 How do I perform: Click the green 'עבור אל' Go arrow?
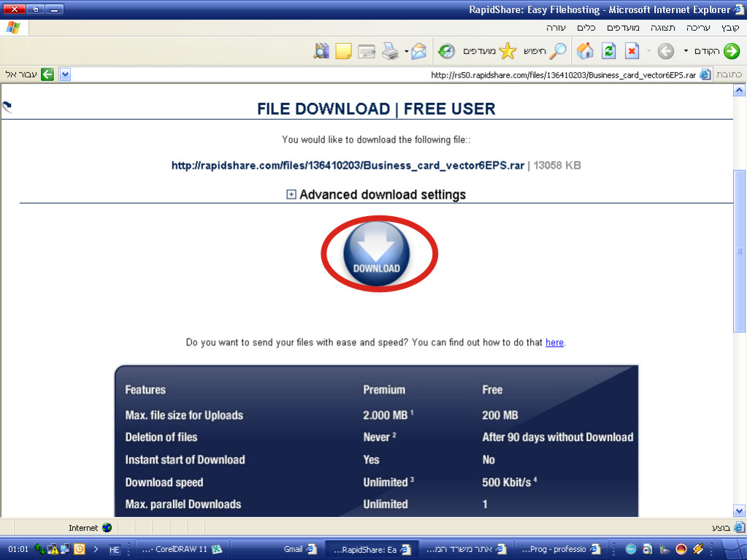(x=47, y=74)
